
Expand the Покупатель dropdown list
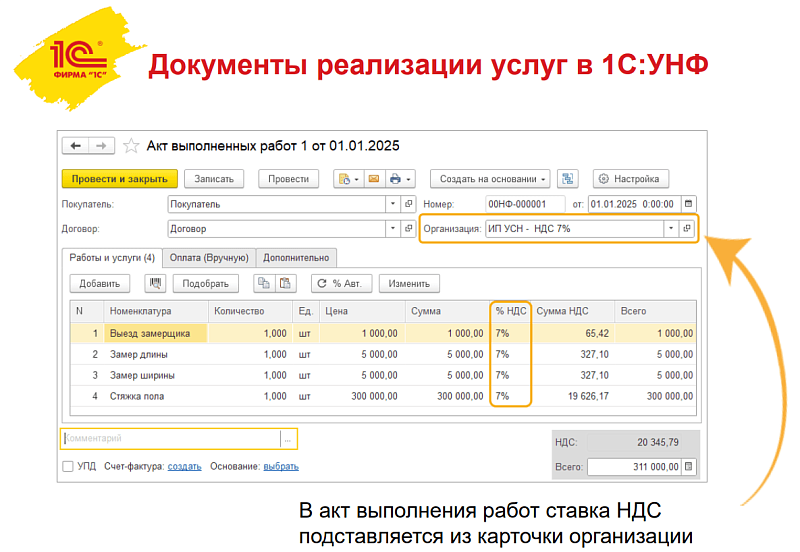coord(393,204)
